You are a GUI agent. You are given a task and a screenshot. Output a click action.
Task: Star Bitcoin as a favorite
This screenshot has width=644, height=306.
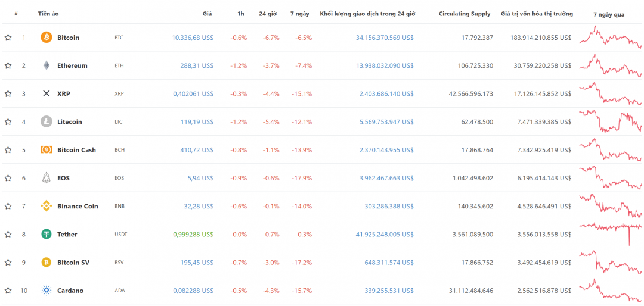coord(8,38)
